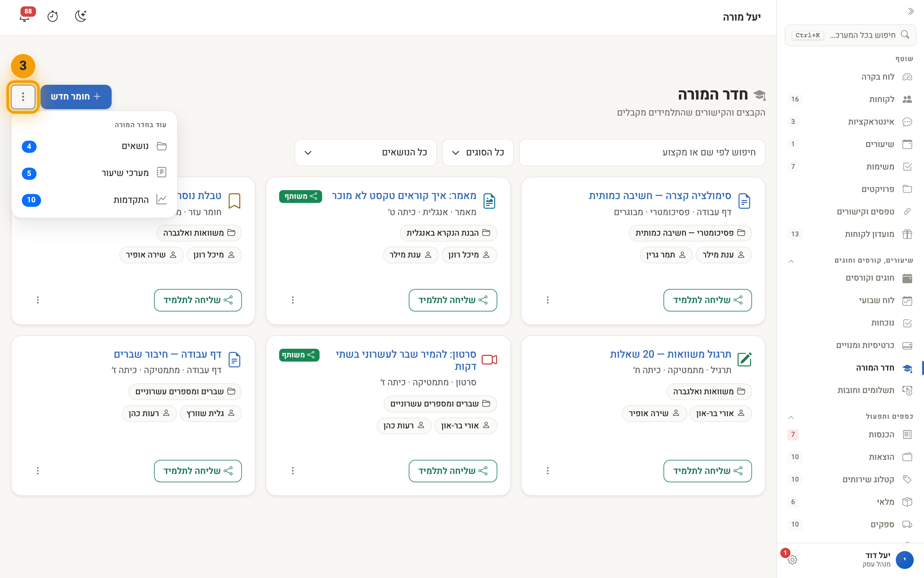The width and height of the screenshot is (924, 578).
Task: Focus the global search box in sidebar
Action: click(x=850, y=35)
